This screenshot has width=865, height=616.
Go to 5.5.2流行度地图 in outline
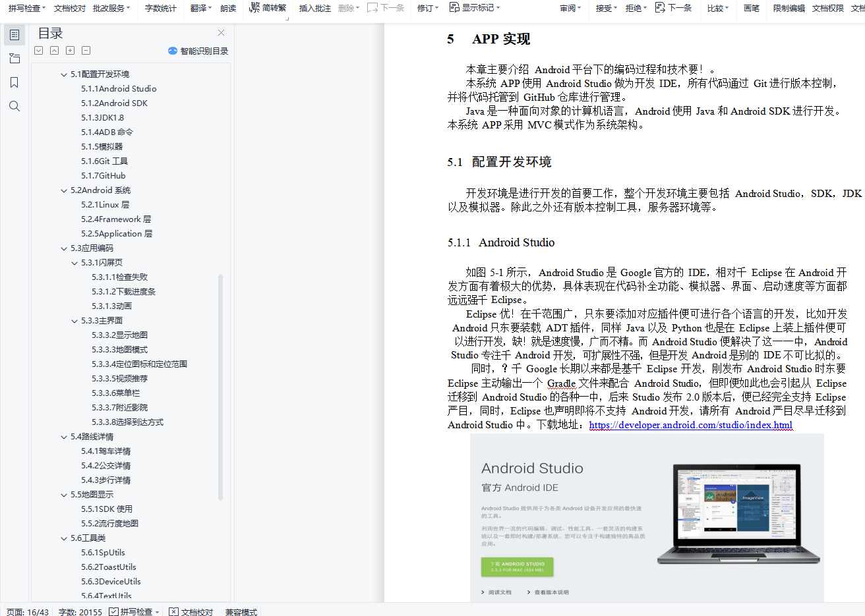110,524
